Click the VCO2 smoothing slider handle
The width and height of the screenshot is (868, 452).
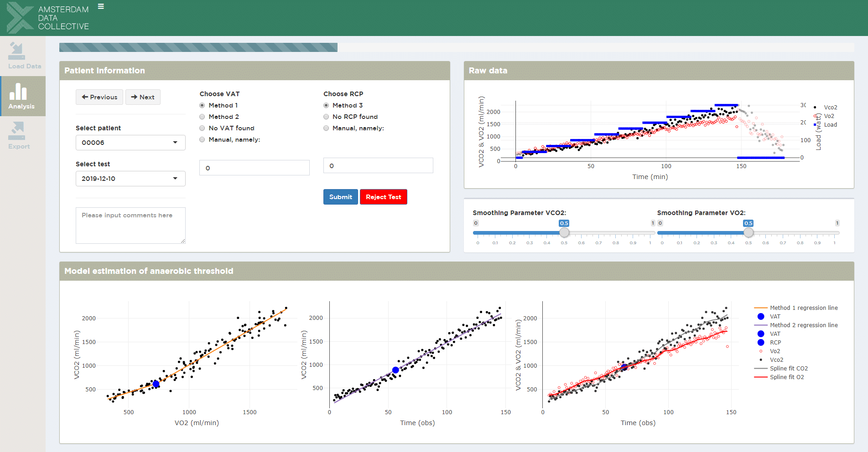564,233
